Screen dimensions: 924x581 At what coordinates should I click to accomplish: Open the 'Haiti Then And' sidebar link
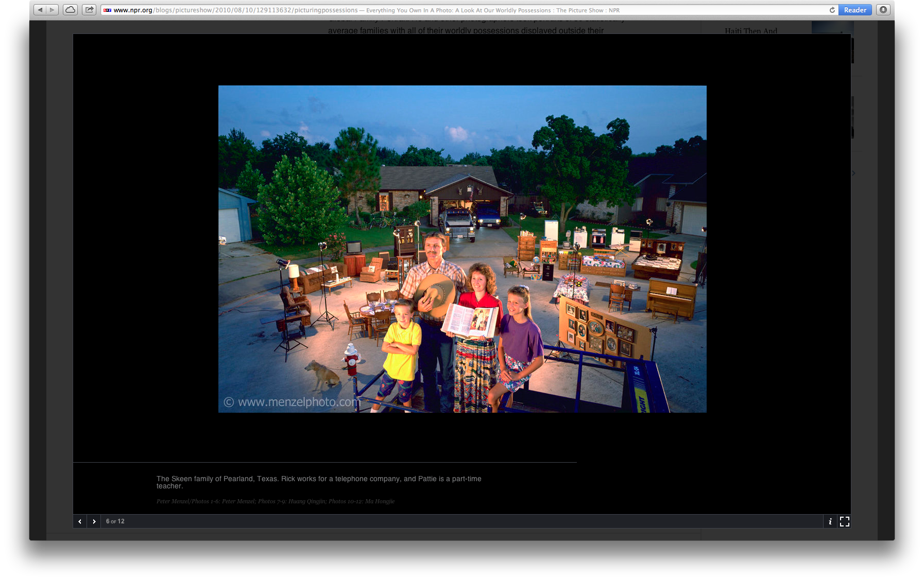pyautogui.click(x=750, y=30)
